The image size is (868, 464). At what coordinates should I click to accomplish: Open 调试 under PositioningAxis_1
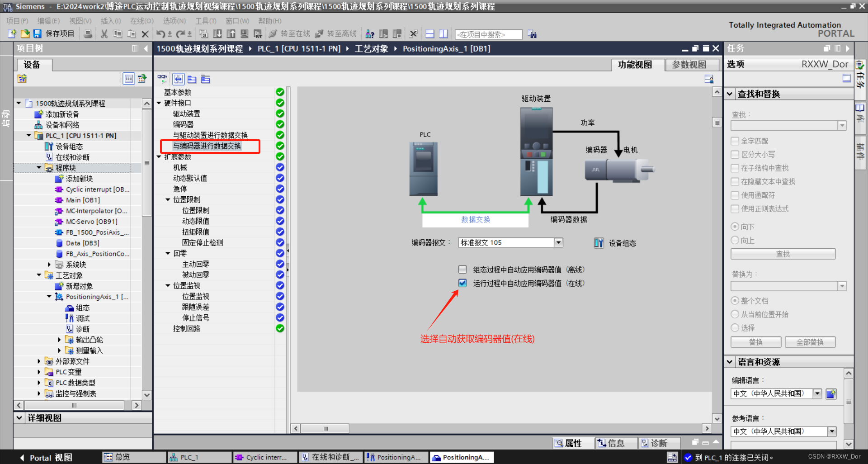82,318
